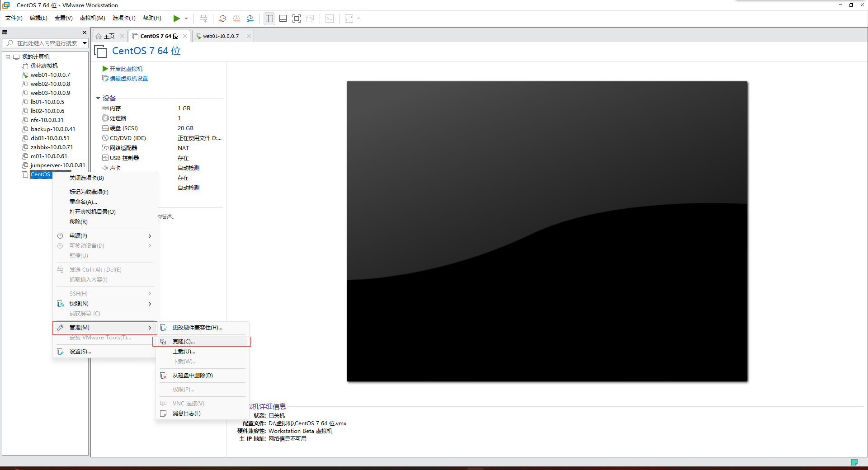Open the 查看(V) menu
The width and height of the screenshot is (868, 470).
[64, 18]
